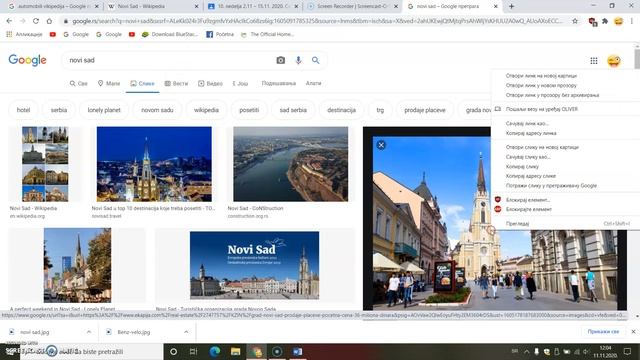Open Подешавања settings link
Screen dimensions: 640x360
(278, 83)
